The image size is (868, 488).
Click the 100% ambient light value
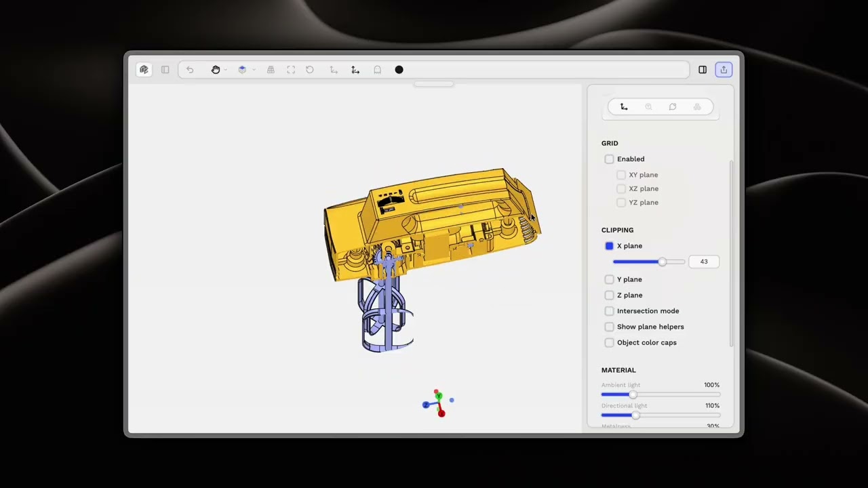[x=711, y=385]
